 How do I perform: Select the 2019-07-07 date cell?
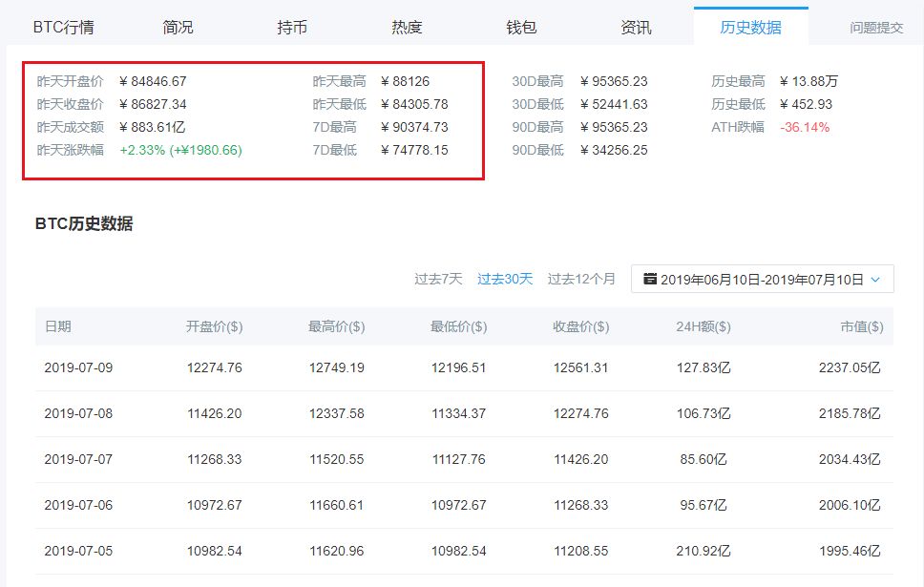point(78,460)
